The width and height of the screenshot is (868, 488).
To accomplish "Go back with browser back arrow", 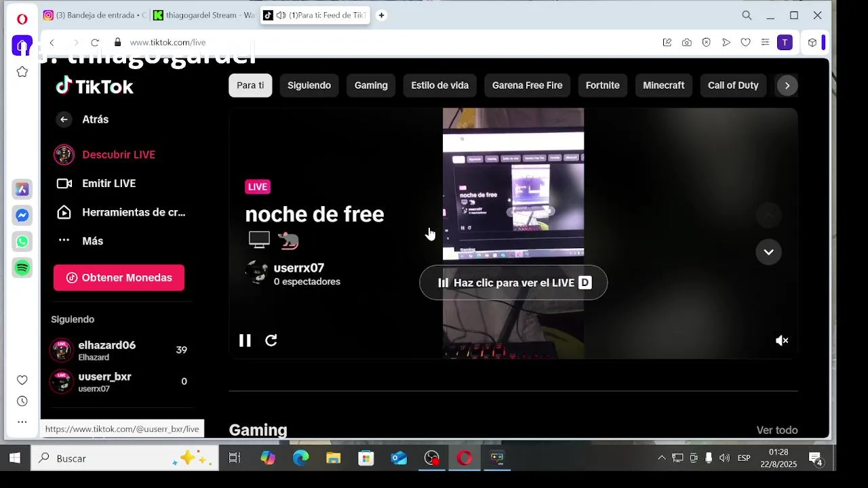I will point(52,42).
